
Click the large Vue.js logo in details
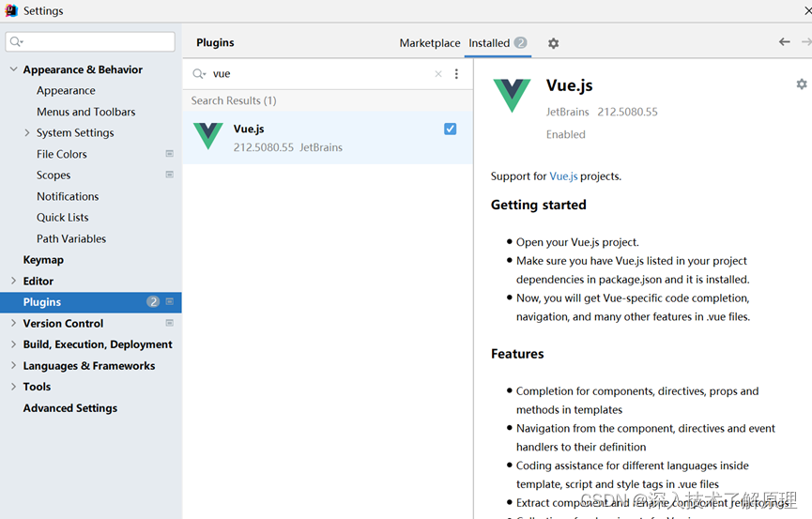coord(512,96)
